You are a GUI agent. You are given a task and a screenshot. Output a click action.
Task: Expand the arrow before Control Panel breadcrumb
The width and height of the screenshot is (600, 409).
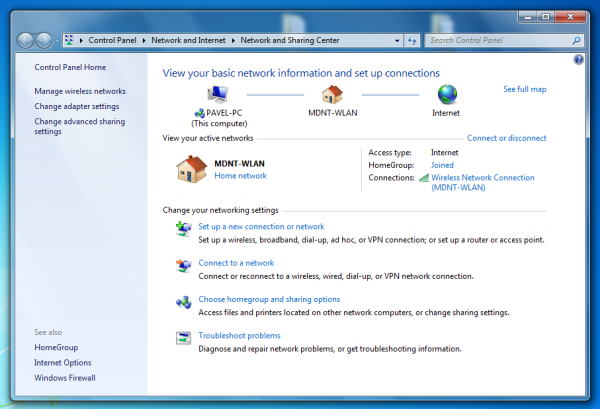(x=81, y=40)
